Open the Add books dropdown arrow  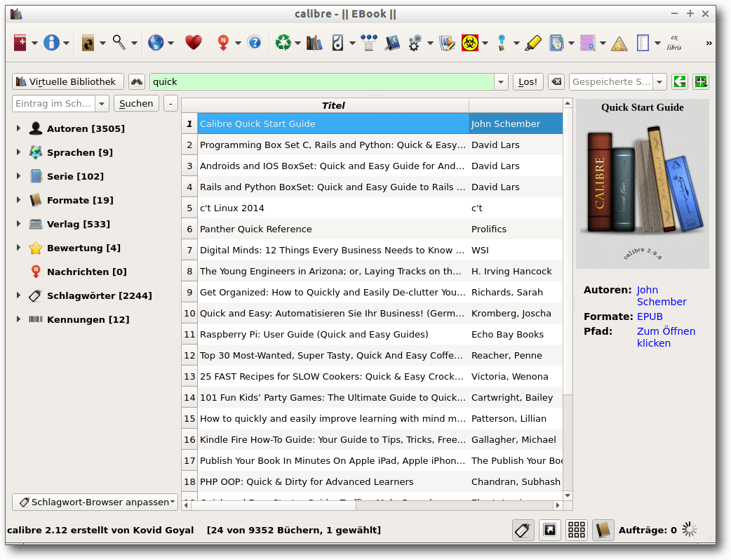tap(35, 44)
